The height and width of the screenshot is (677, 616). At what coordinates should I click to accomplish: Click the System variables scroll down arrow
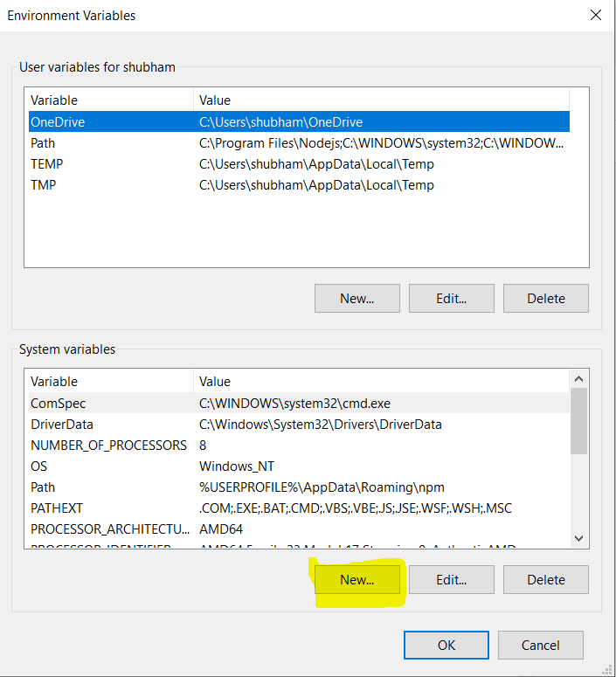[x=578, y=538]
